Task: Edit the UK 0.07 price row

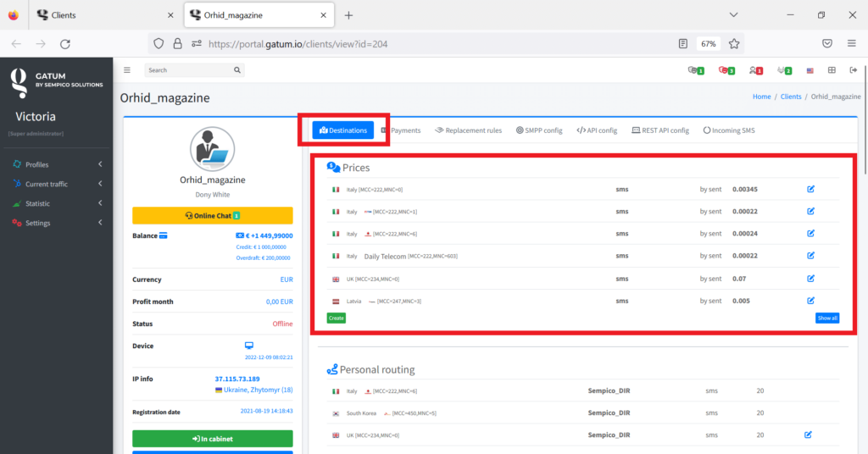Action: (x=810, y=279)
